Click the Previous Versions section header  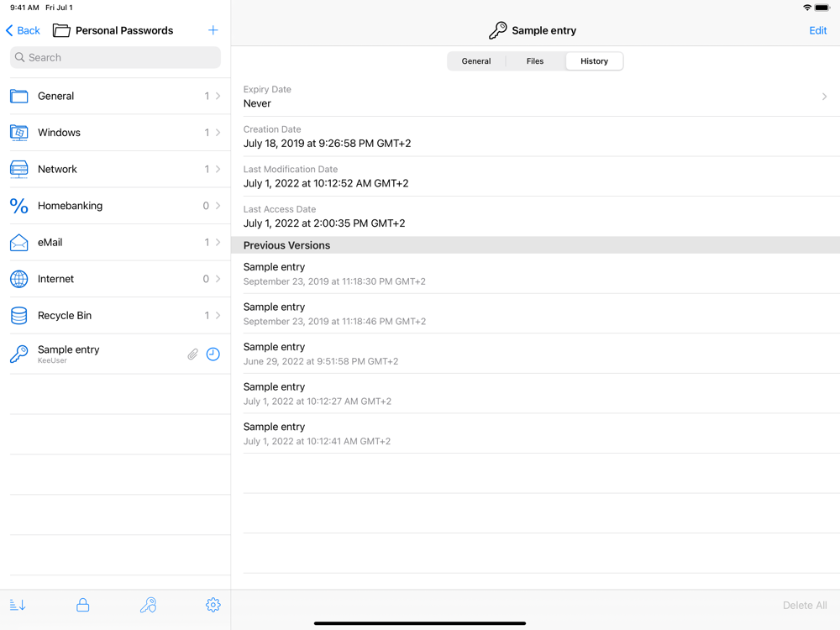pyautogui.click(x=536, y=245)
